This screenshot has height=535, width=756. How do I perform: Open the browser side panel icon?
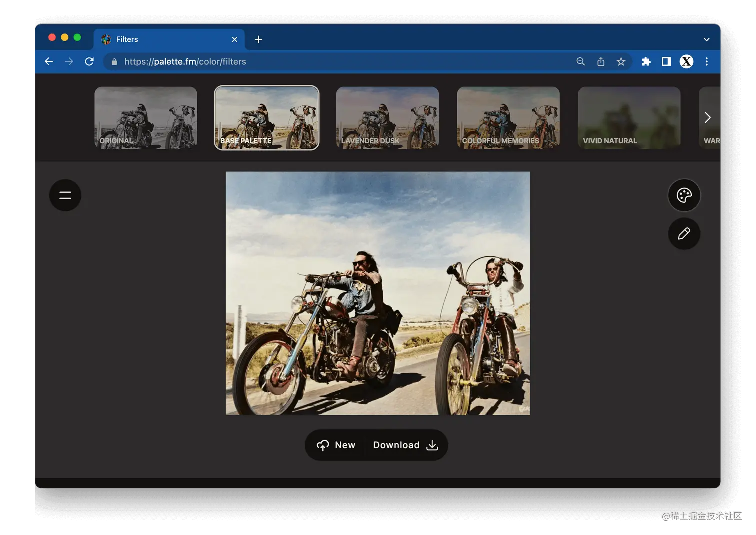[x=666, y=61]
